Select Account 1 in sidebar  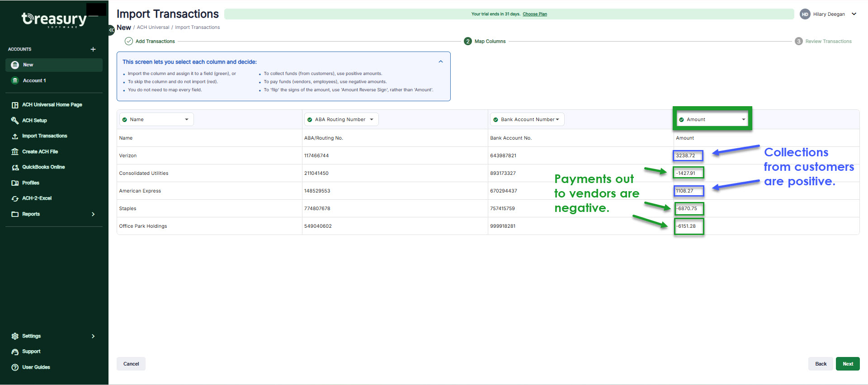tap(54, 80)
